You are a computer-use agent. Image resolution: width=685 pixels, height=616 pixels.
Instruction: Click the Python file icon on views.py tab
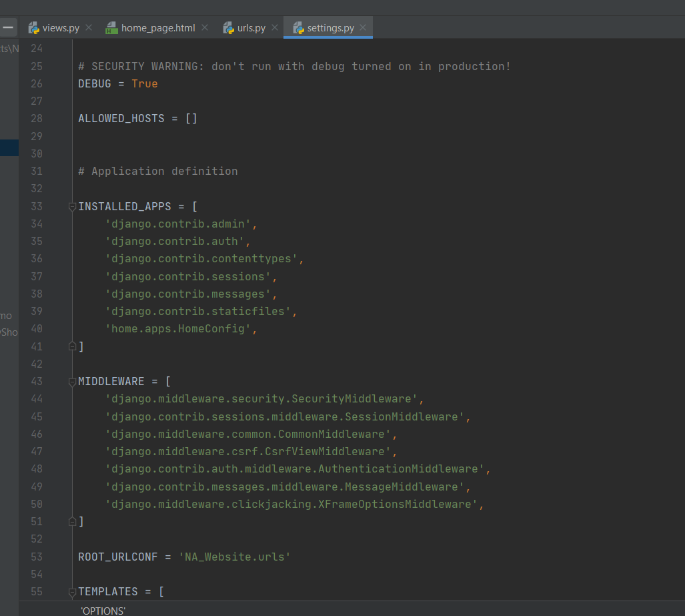tap(33, 28)
